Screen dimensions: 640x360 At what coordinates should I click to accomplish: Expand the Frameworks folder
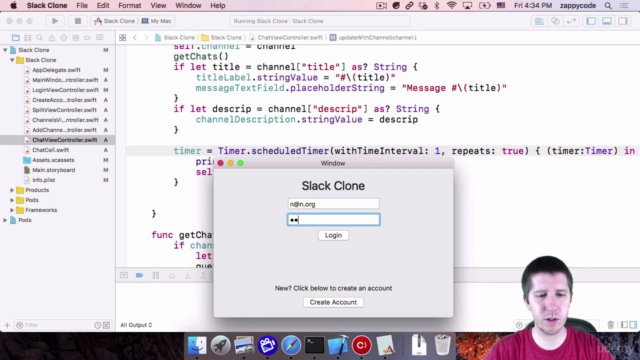coord(12,210)
